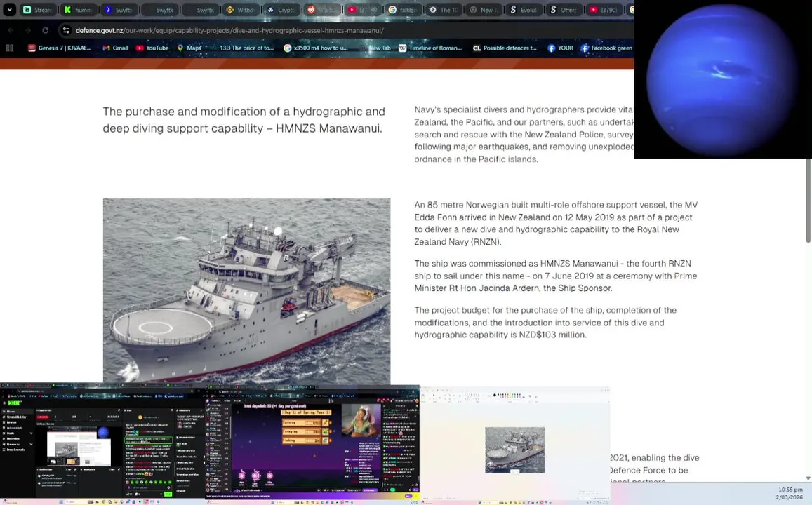
Task: Open the Genesis 7 bookmark
Action: point(60,48)
